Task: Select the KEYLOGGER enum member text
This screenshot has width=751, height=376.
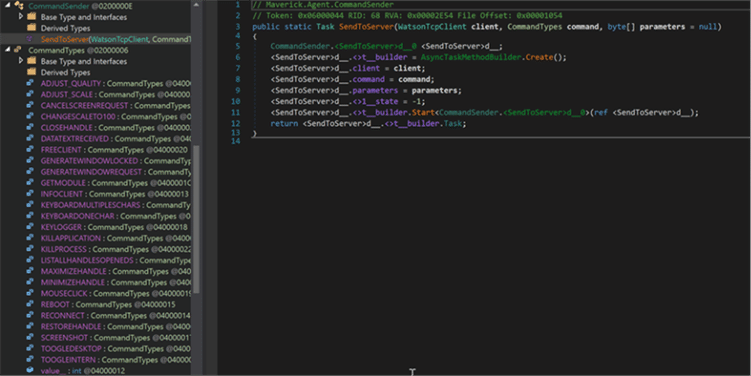Action: [x=61, y=227]
